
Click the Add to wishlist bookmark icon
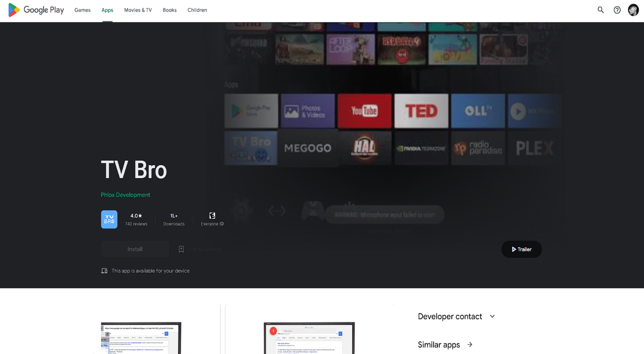pos(181,249)
